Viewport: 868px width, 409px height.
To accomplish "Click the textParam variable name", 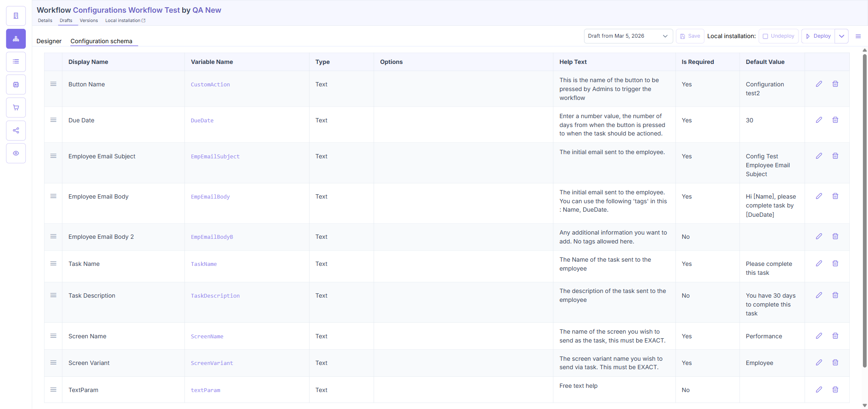I will (206, 390).
